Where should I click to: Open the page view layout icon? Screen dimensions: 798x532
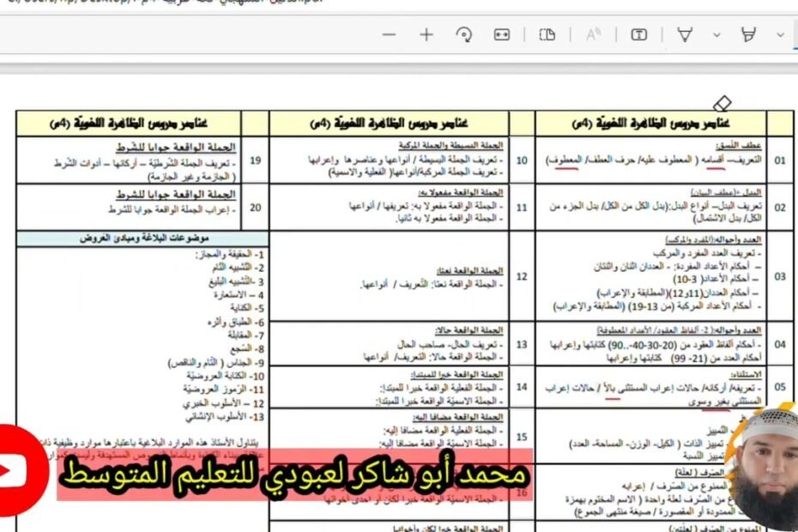pos(547,35)
